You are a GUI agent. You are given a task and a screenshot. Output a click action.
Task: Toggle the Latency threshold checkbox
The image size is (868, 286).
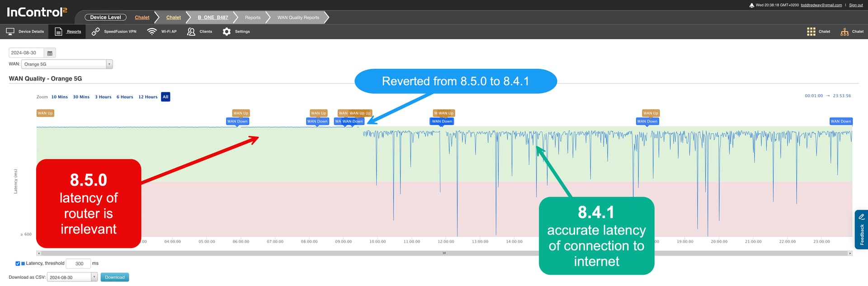[18, 263]
